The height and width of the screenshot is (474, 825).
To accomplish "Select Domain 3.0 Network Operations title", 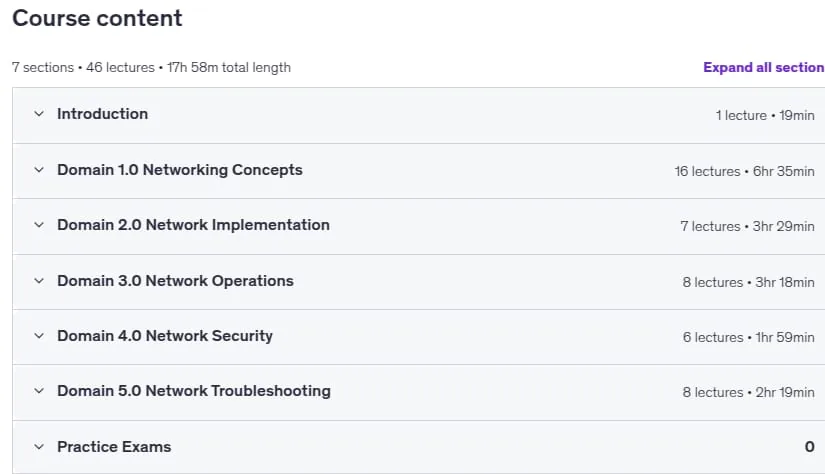I will tap(175, 281).
